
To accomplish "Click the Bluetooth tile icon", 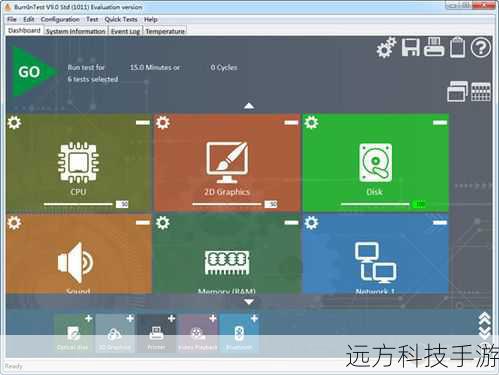I will (239, 333).
